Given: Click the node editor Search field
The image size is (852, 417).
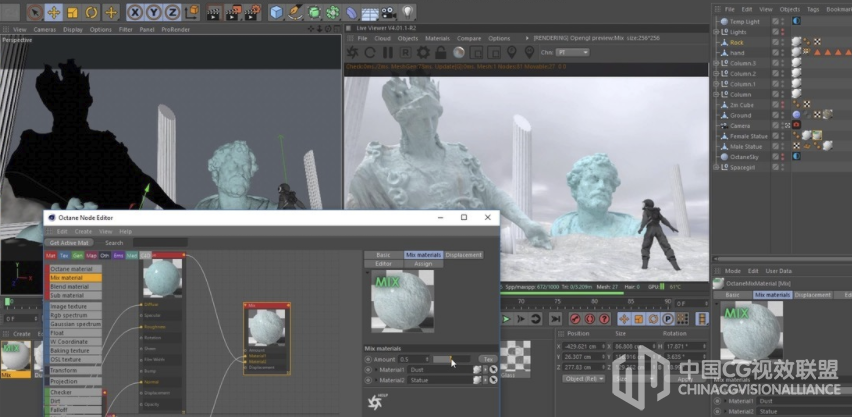Looking at the screenshot, I should 160,242.
